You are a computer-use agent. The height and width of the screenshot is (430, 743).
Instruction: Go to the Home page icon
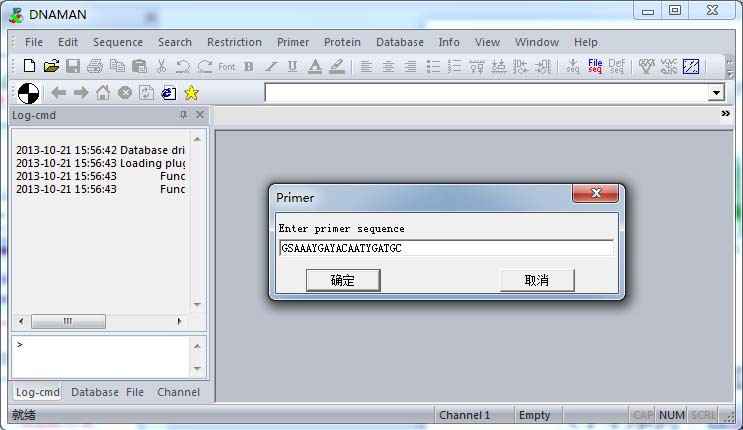point(103,92)
